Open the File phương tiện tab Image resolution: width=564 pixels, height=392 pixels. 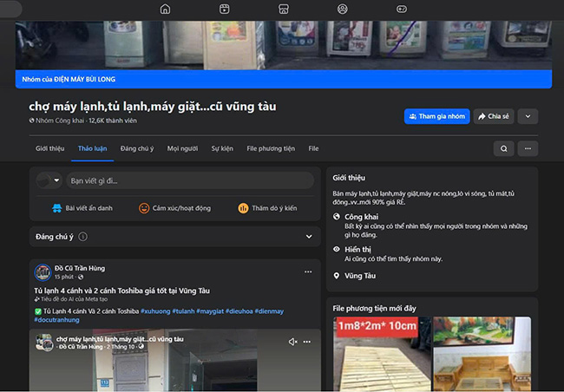tap(271, 148)
